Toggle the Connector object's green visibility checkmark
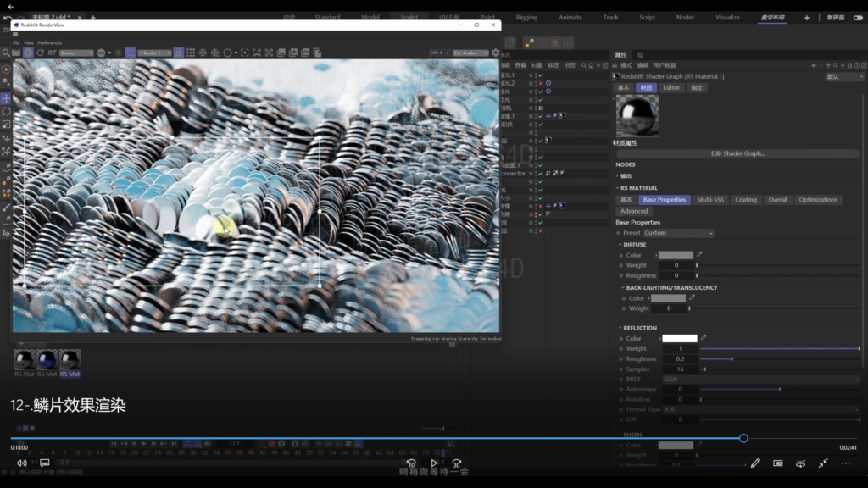The width and height of the screenshot is (868, 488). 540,173
